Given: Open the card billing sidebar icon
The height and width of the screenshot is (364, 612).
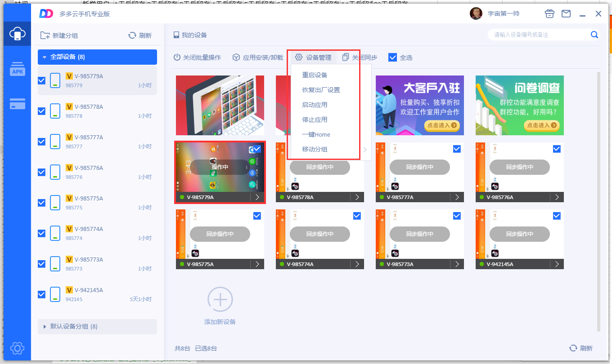Looking at the screenshot, I should point(18,104).
